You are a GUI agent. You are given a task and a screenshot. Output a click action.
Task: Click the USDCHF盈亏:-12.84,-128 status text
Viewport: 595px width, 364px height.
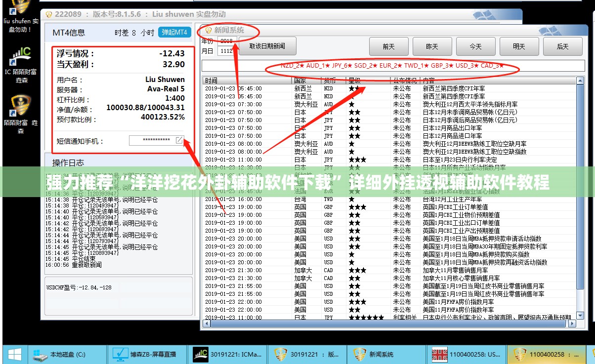(79, 287)
